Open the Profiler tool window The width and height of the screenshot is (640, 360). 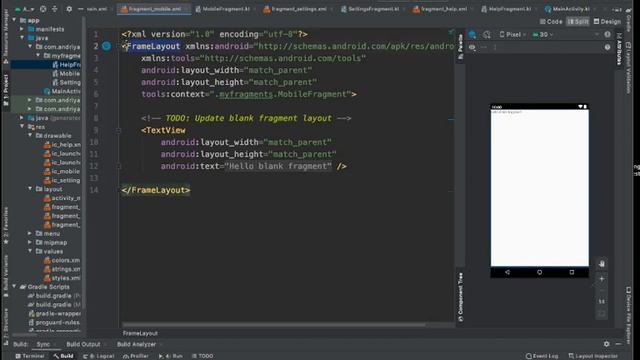(x=137, y=356)
